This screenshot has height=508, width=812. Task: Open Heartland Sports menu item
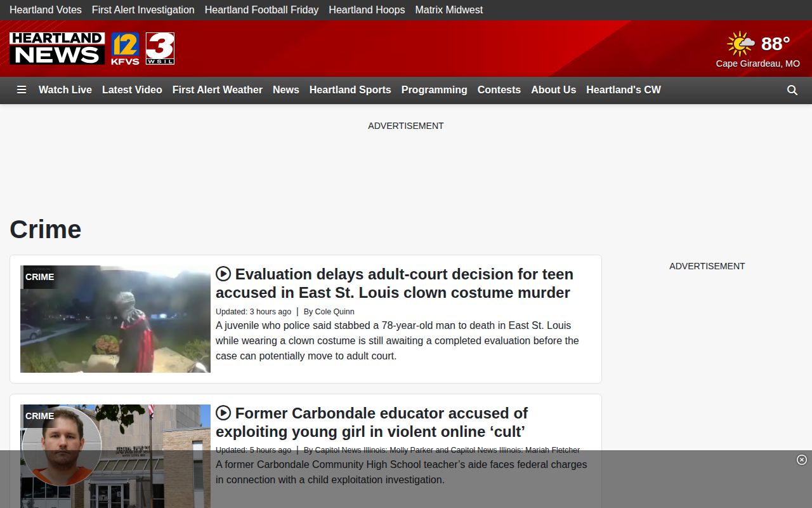pos(350,90)
